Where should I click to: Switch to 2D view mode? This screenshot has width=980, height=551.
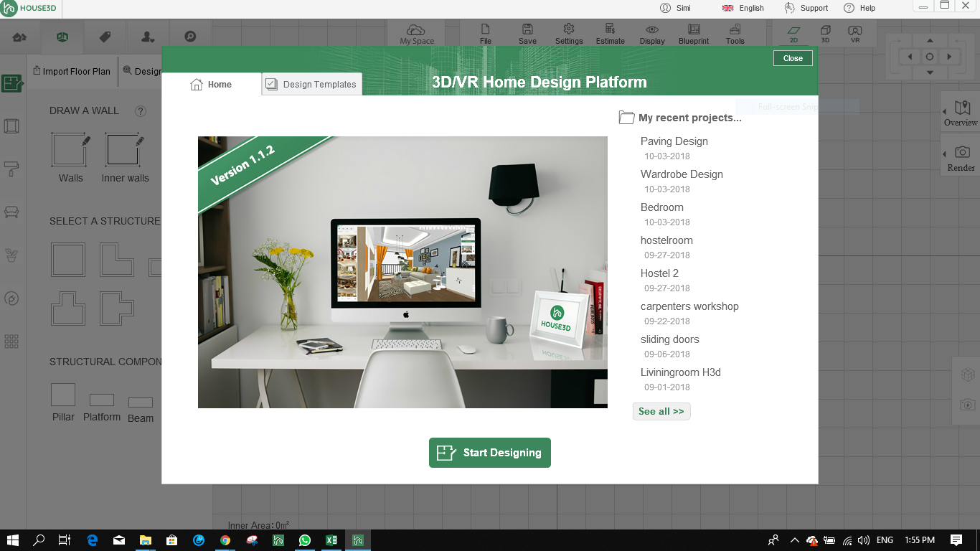coord(793,34)
